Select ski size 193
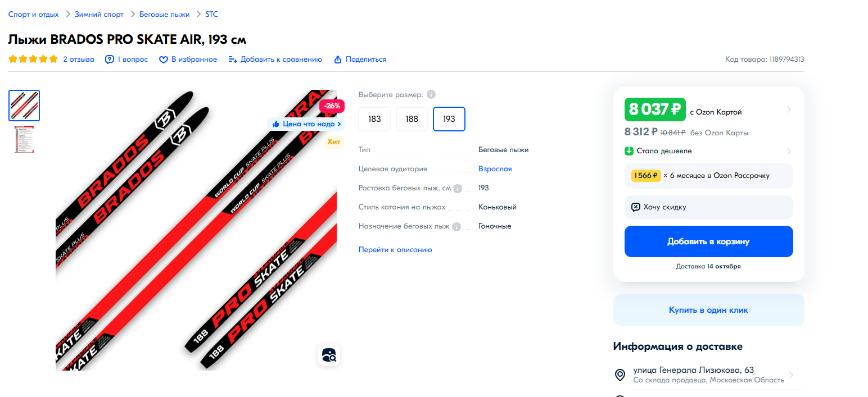This screenshot has width=868, height=397. click(x=449, y=119)
